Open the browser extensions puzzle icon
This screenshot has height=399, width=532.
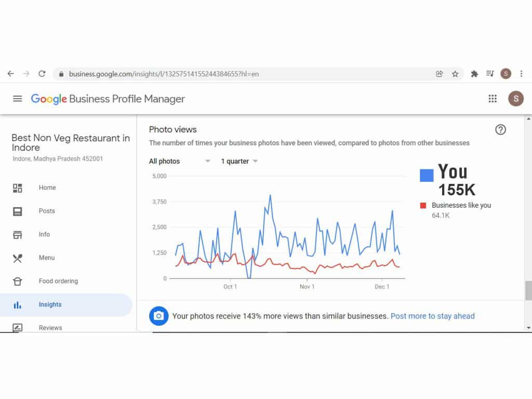tap(474, 74)
